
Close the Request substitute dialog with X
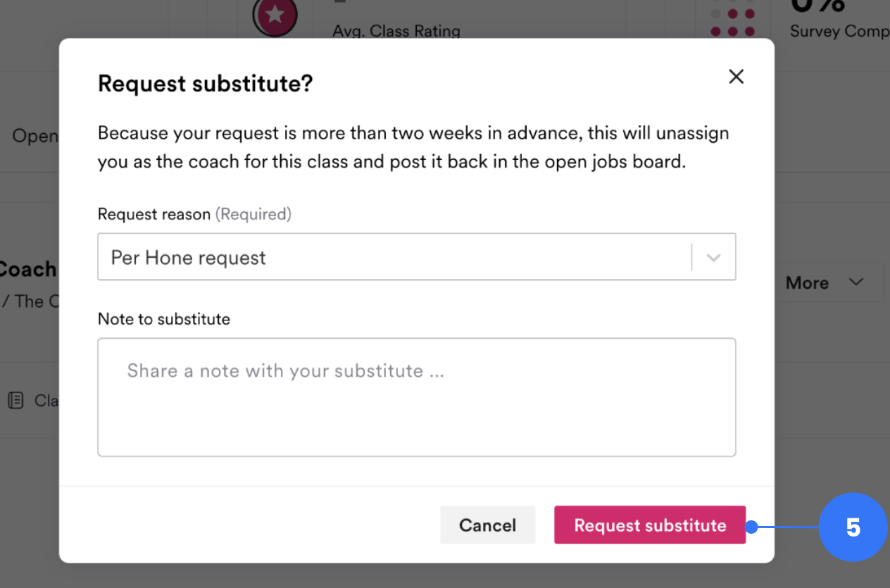(x=736, y=77)
